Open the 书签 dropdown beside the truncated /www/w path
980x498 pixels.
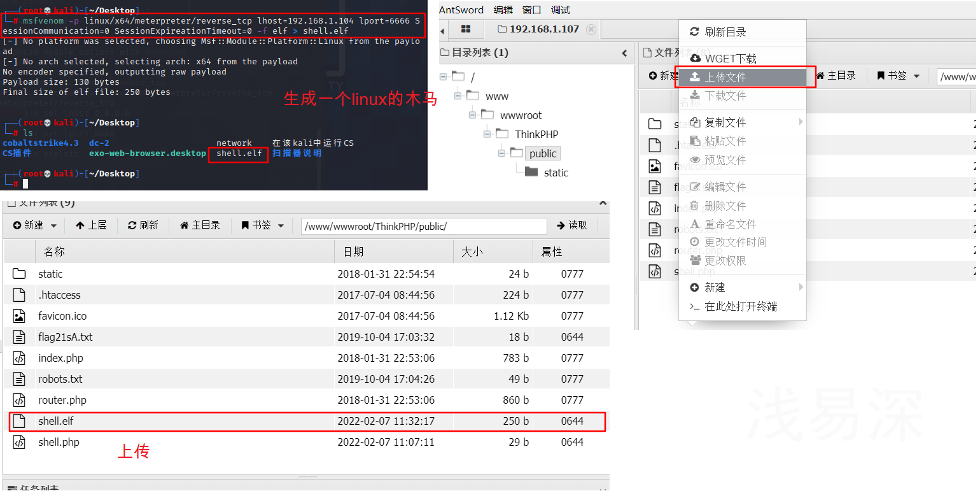click(x=899, y=75)
